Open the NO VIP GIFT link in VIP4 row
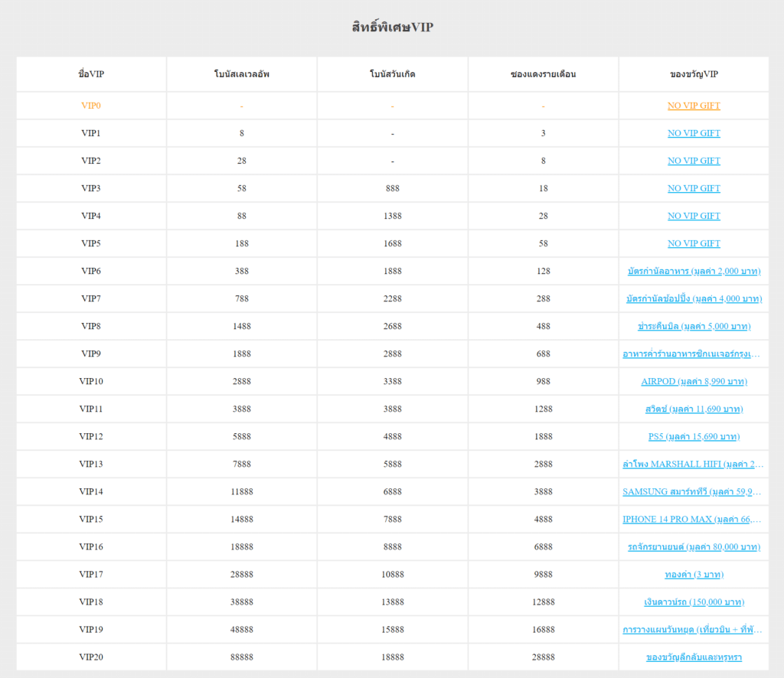 694,215
